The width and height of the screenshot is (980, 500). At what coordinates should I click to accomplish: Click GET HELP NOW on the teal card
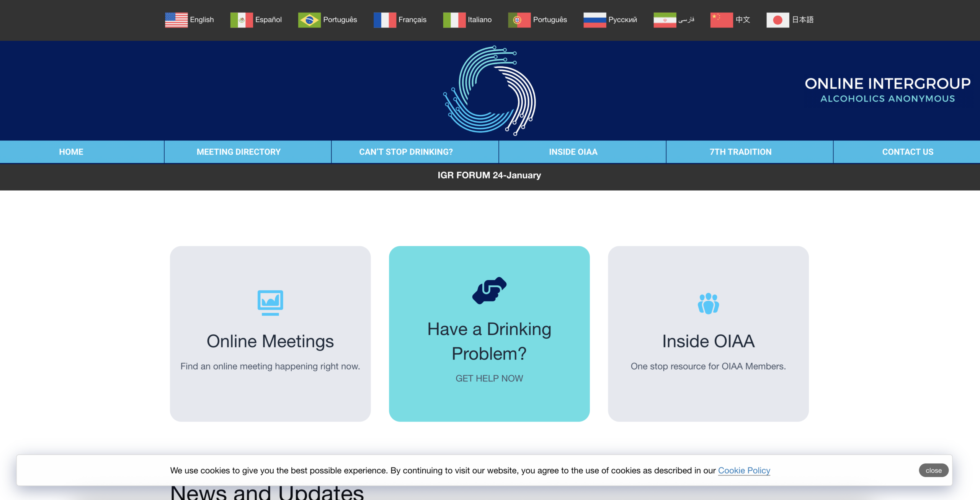[489, 378]
